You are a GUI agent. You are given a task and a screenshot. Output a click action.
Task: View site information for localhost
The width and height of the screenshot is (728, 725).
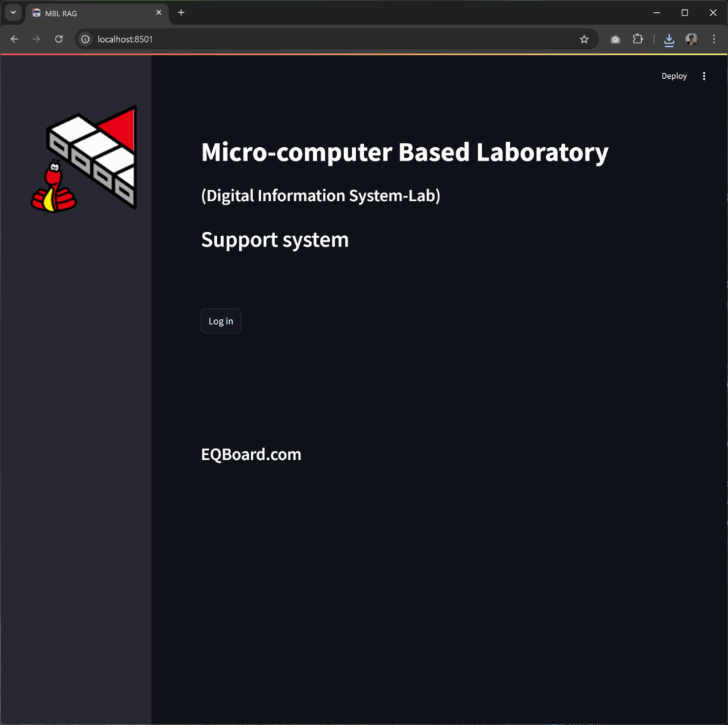pyautogui.click(x=85, y=39)
